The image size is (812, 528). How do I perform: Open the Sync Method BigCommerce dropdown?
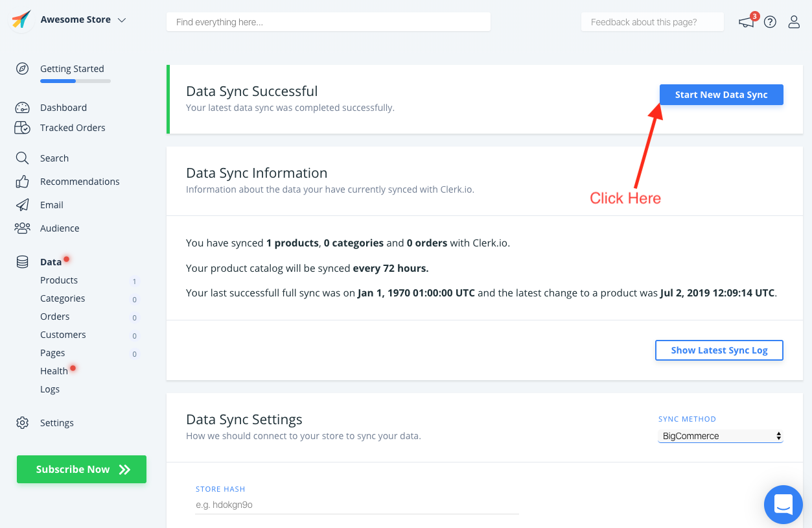pos(721,436)
